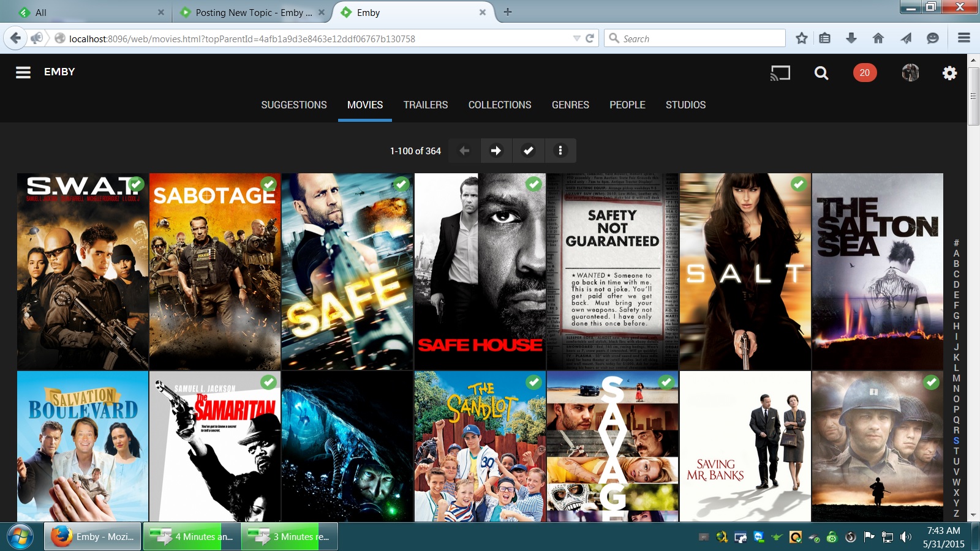Open the Salvation Boulevard poster

coord(83,446)
